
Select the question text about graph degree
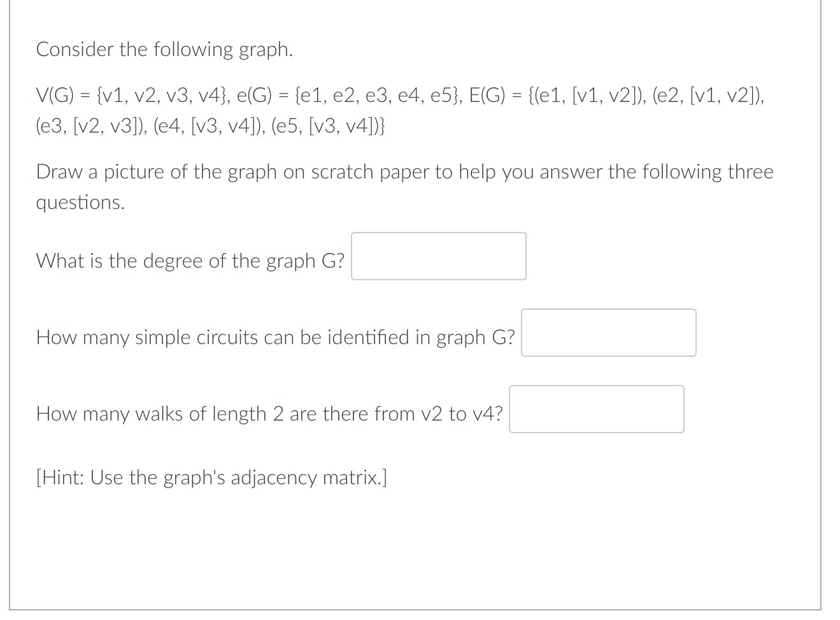click(190, 260)
